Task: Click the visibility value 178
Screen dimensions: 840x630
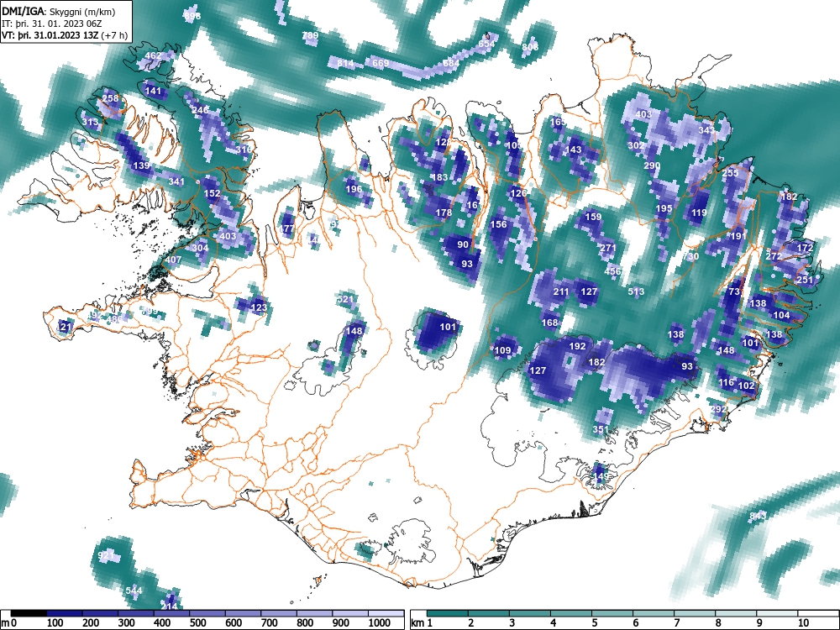Action: click(444, 213)
